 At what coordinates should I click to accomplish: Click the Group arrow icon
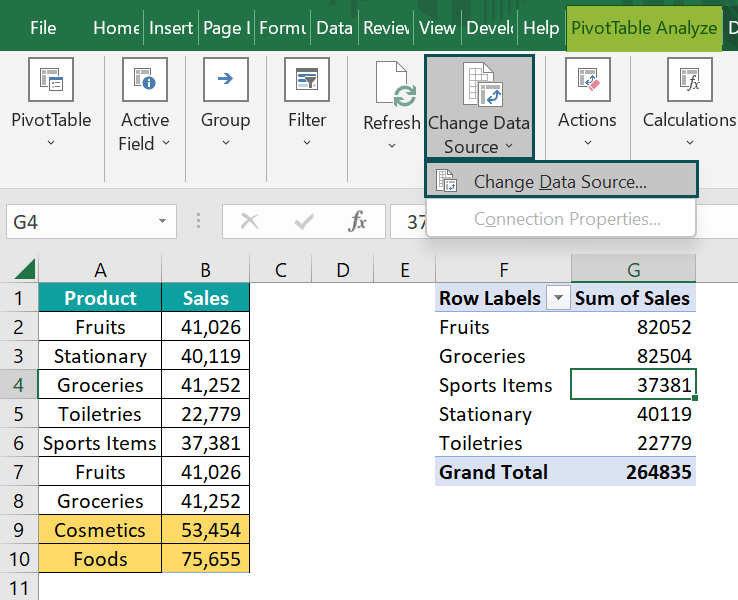click(x=225, y=80)
